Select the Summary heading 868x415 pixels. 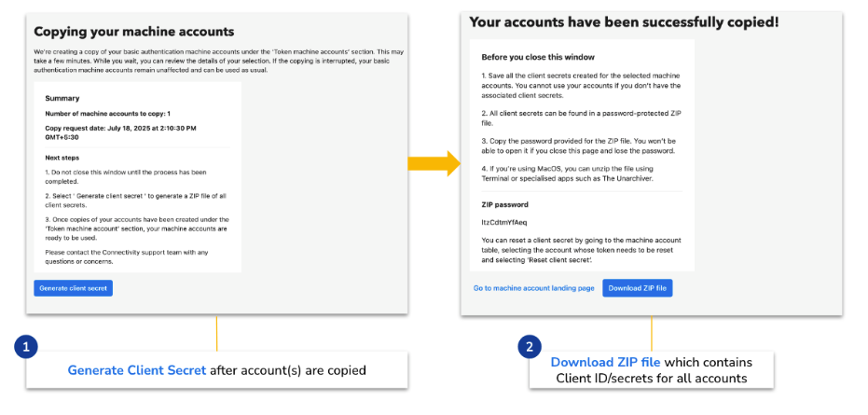62,98
